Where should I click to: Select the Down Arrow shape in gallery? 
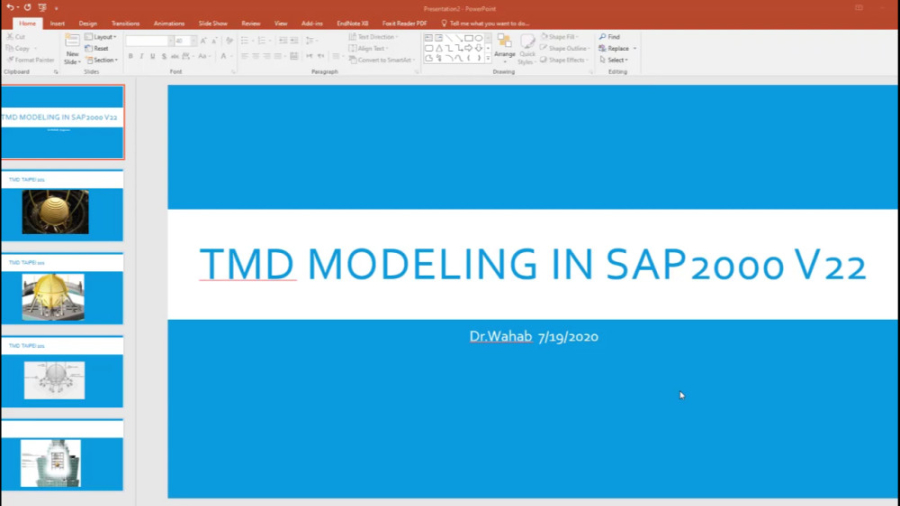(x=479, y=48)
